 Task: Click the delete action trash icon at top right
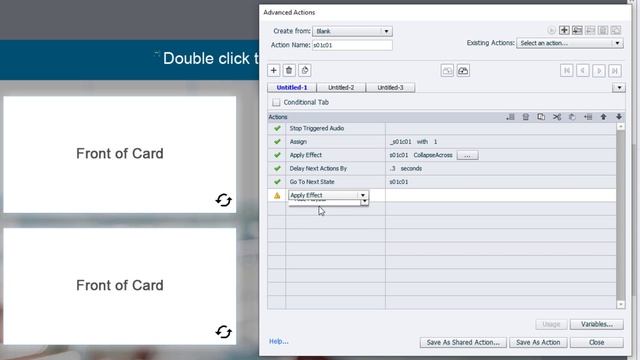[603, 30]
